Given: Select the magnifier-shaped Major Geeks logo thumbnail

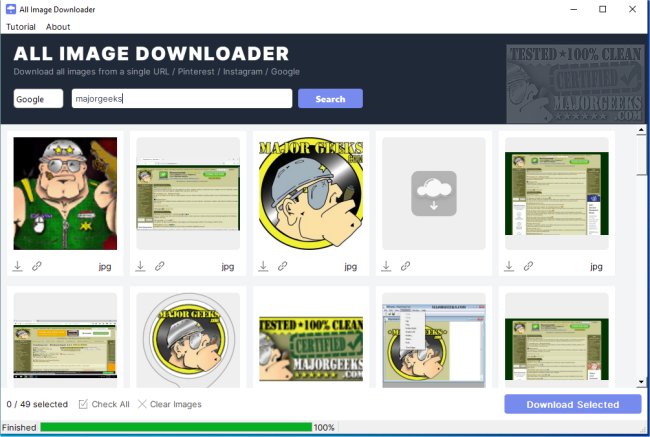Looking at the screenshot, I should pos(188,340).
